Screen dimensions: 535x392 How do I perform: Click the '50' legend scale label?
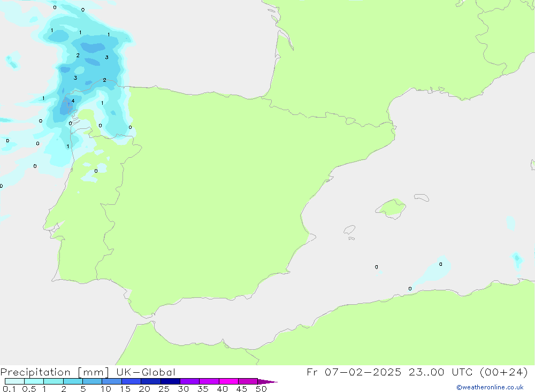pos(261,389)
